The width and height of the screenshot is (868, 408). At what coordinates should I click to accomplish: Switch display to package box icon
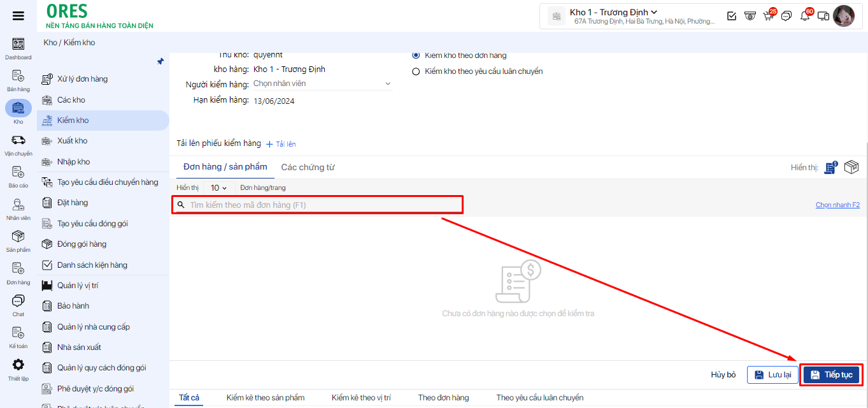[851, 167]
